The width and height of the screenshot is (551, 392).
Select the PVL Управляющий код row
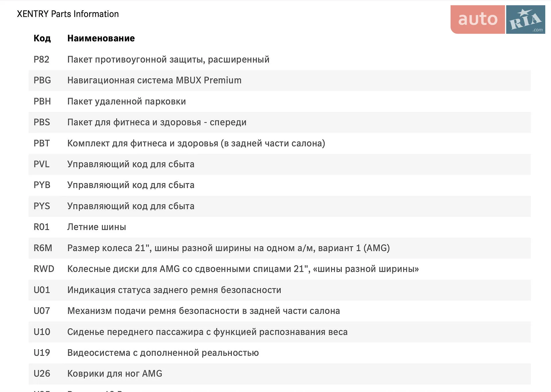tap(280, 164)
